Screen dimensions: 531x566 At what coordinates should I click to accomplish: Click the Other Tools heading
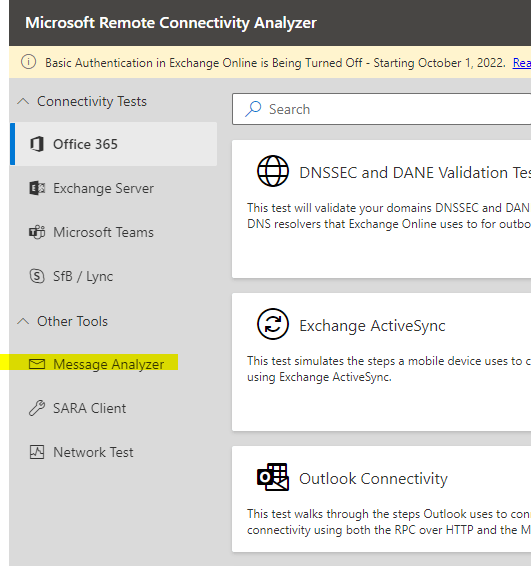coord(72,321)
